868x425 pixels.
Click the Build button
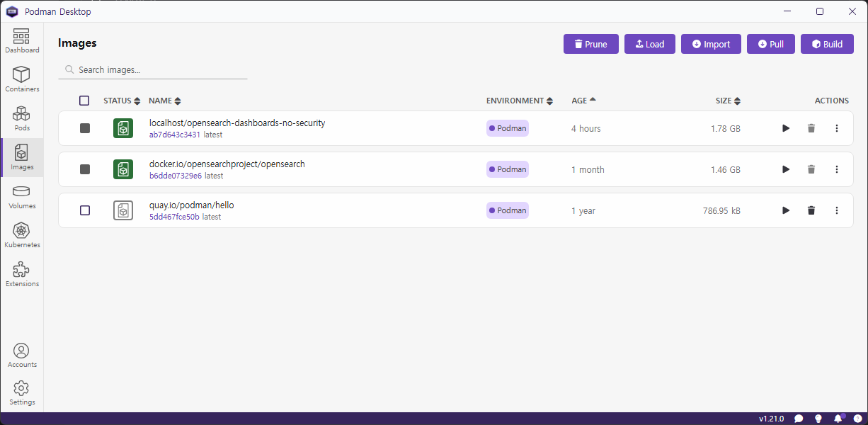point(827,44)
